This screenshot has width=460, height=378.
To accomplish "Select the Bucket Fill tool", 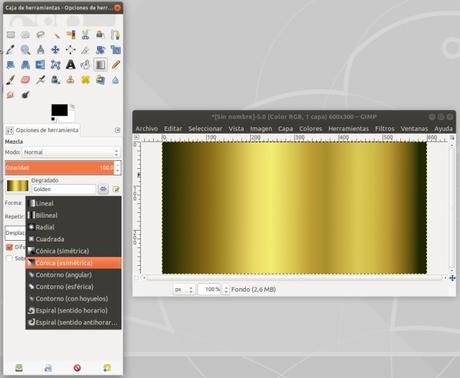I will (x=85, y=65).
